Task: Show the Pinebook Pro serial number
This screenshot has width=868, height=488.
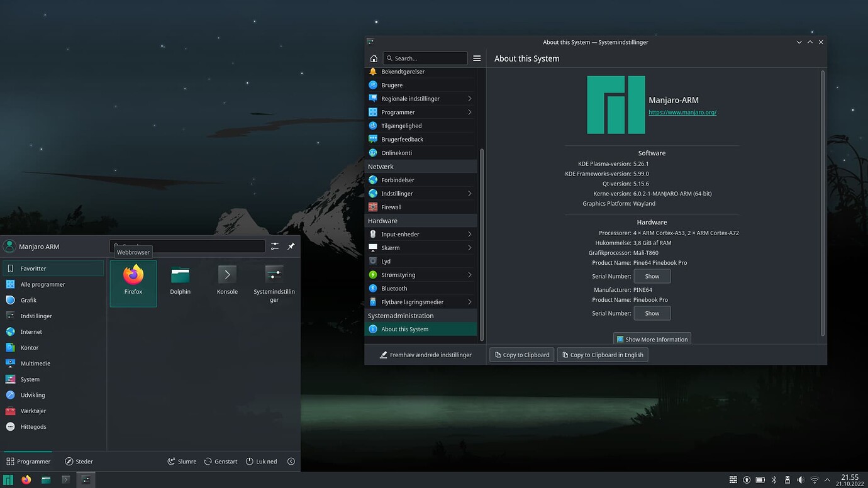Action: 652,313
